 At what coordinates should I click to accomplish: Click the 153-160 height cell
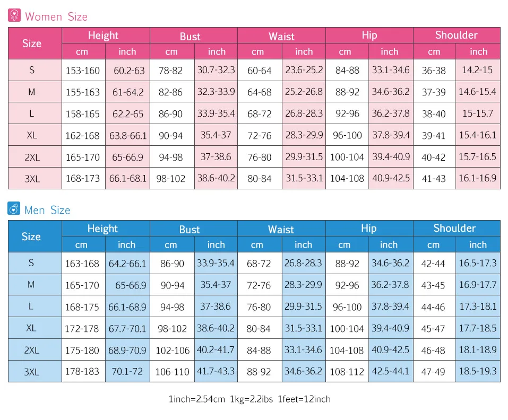pyautogui.click(x=82, y=71)
